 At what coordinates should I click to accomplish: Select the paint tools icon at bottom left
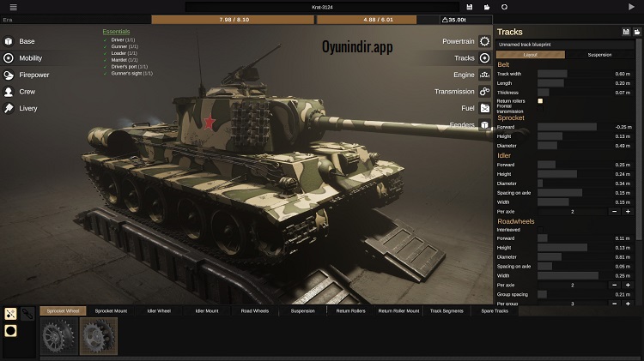[x=10, y=314]
